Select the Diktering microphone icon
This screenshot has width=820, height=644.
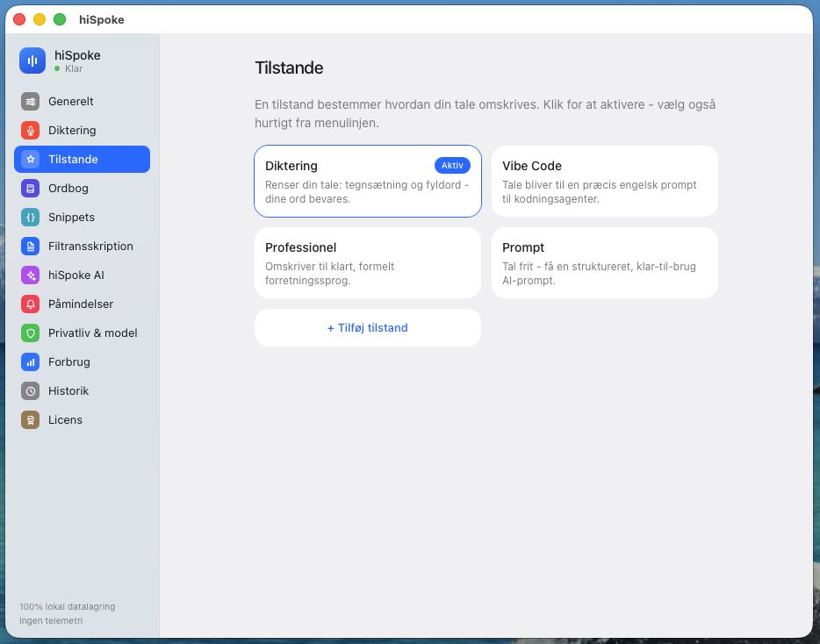tap(31, 130)
